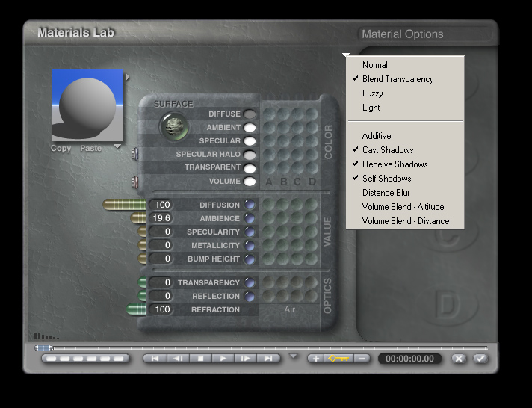
Task: Step back one keyframe
Action: point(178,359)
